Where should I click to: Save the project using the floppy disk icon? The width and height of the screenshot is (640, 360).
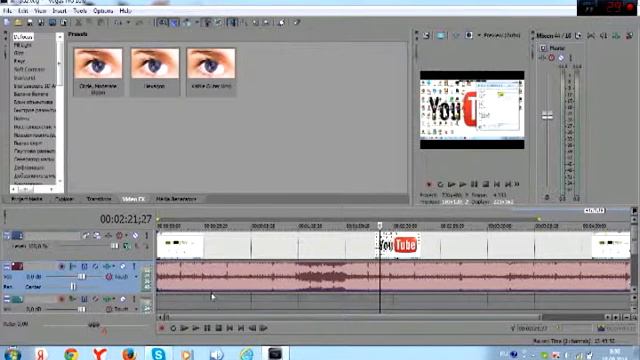[29, 22]
